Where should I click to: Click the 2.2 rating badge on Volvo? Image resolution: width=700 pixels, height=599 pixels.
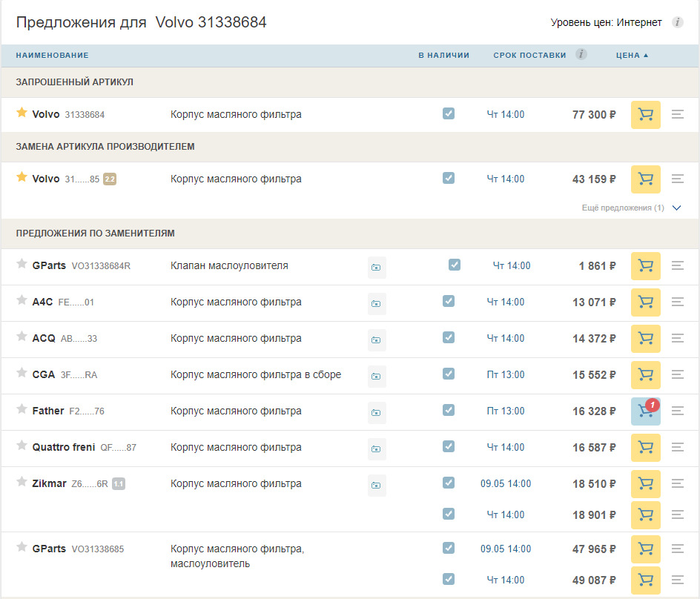point(110,179)
